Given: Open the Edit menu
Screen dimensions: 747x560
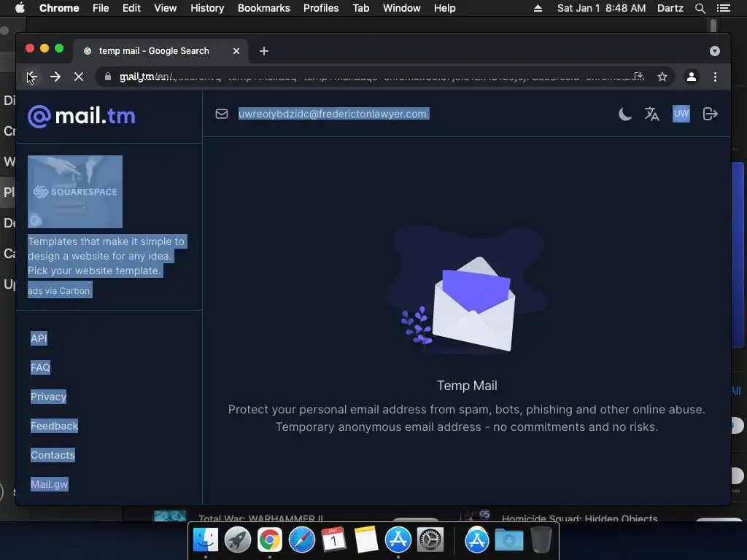Looking at the screenshot, I should [131, 8].
